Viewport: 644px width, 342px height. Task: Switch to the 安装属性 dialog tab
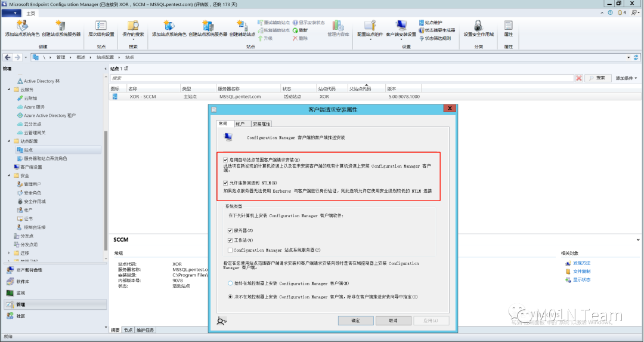[261, 124]
